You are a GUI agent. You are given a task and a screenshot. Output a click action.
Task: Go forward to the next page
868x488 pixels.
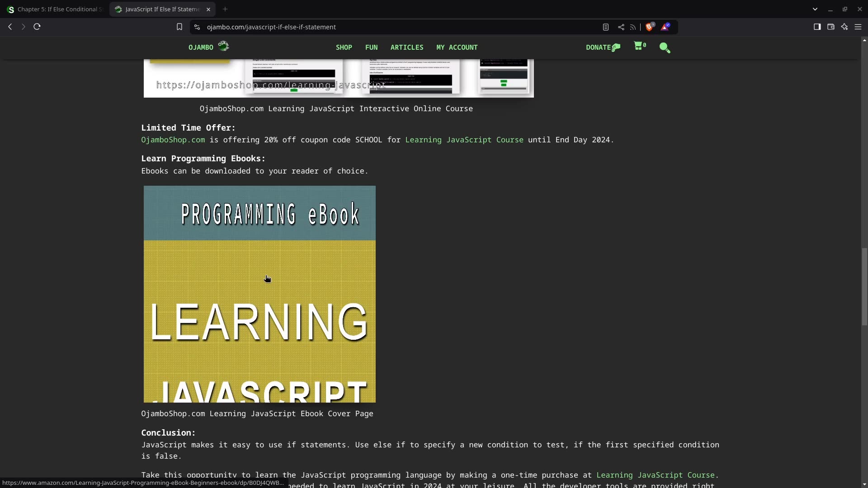[24, 27]
